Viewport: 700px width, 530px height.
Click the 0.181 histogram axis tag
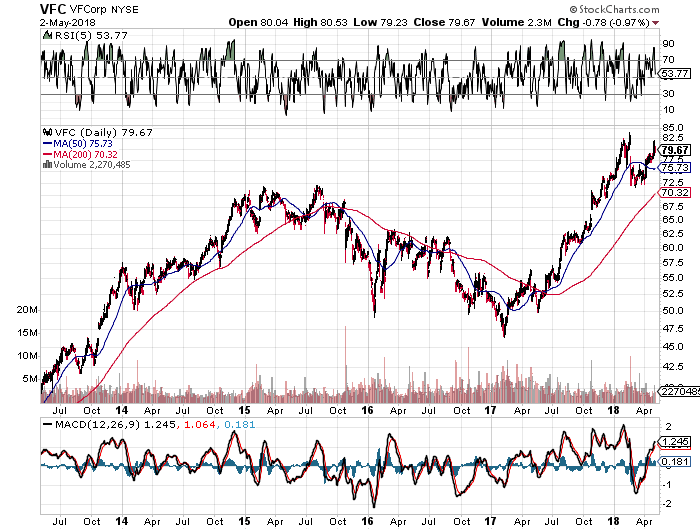pyautogui.click(x=675, y=462)
